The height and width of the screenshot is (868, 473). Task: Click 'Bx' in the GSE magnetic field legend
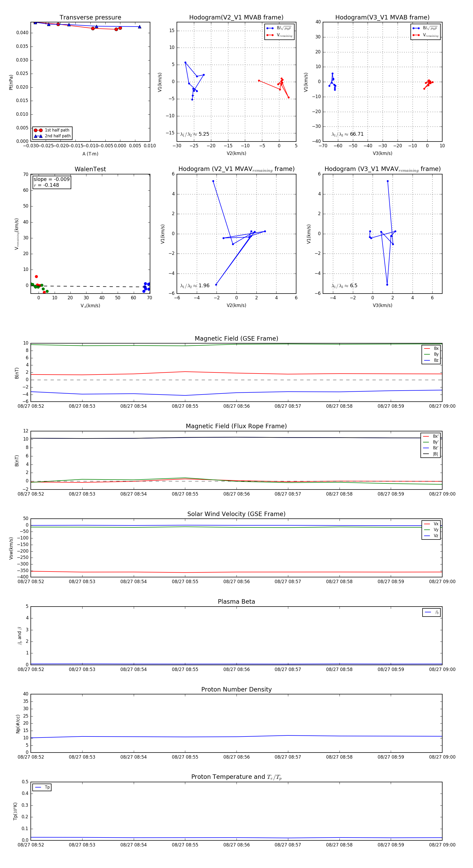[436, 349]
